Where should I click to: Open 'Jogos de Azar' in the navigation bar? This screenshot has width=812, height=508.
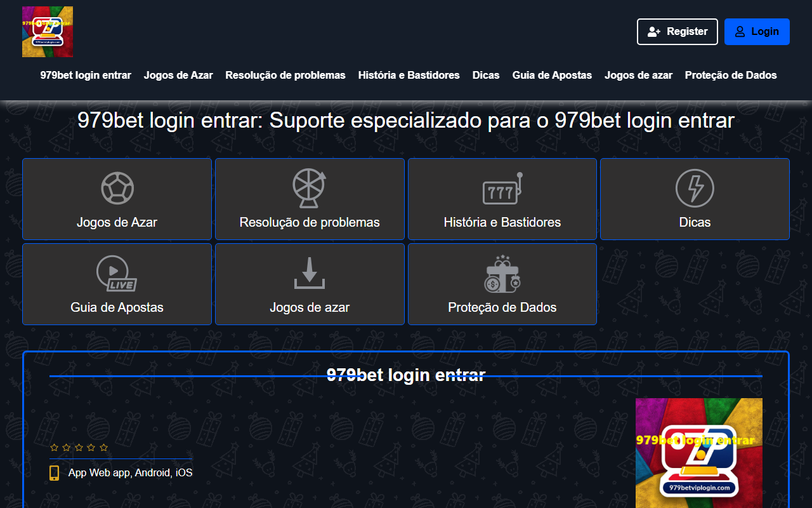[x=178, y=75]
